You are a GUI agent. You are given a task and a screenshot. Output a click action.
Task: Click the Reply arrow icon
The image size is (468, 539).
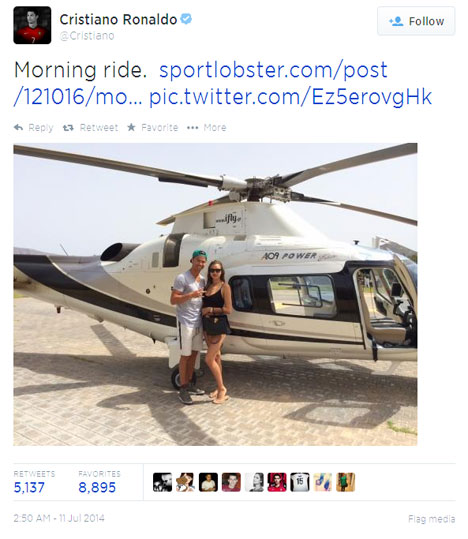tap(19, 128)
